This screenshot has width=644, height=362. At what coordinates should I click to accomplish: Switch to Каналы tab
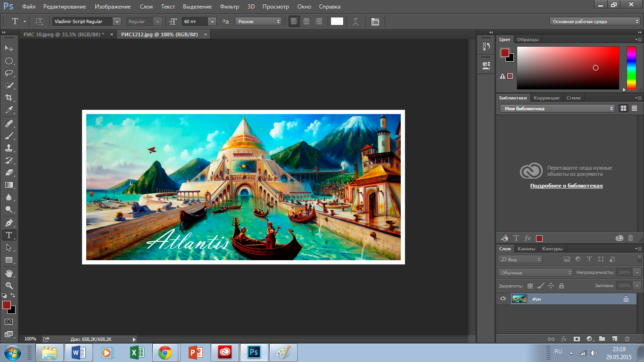526,249
